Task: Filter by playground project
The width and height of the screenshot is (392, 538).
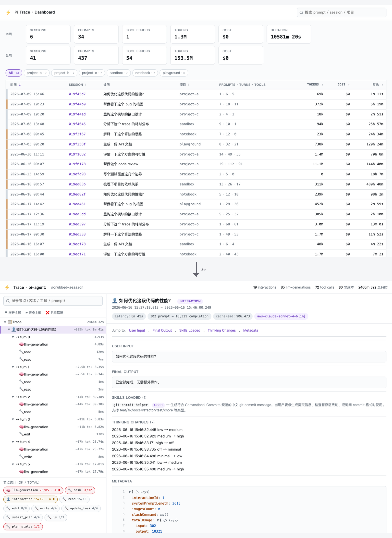Action: click(x=174, y=73)
